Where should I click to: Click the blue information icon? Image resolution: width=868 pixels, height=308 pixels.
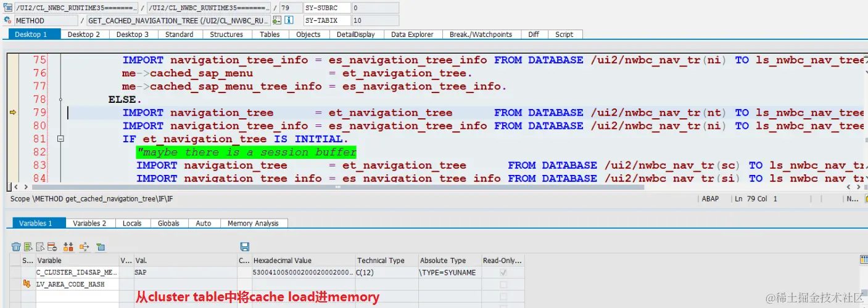click(288, 20)
